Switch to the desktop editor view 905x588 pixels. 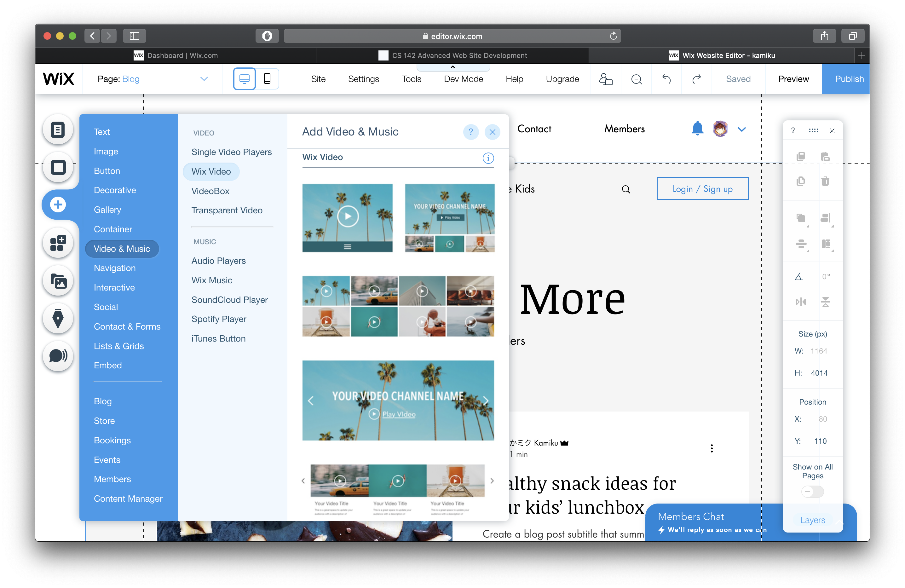(244, 79)
